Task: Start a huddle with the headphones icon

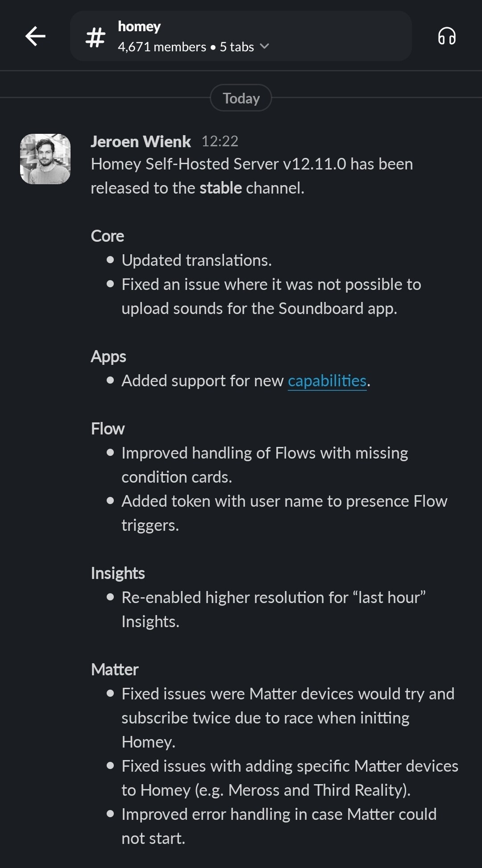Action: tap(446, 36)
